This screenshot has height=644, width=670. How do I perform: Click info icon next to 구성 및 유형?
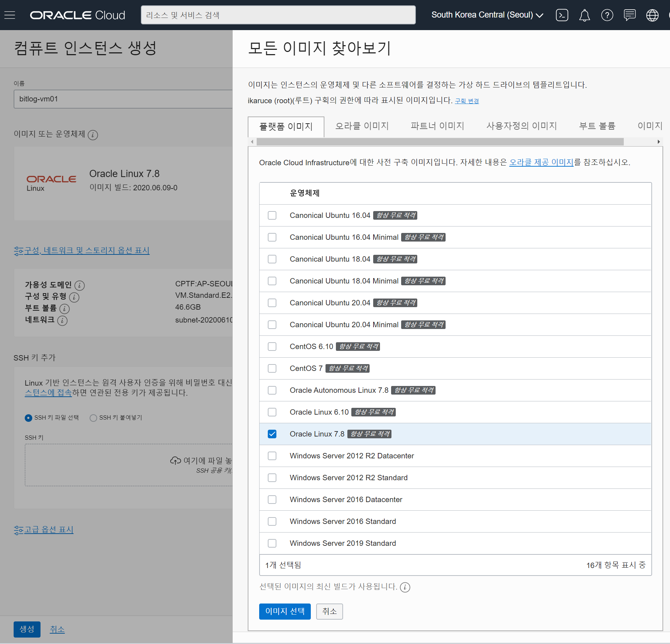(x=74, y=297)
